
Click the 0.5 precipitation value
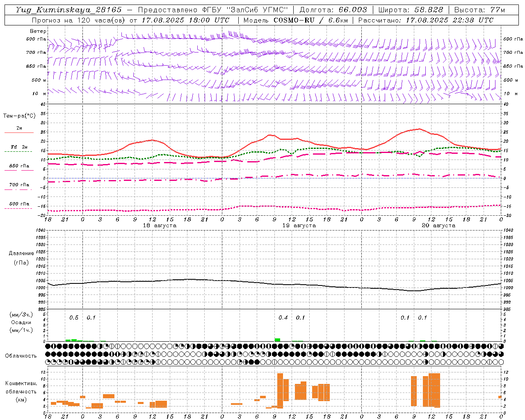(74, 317)
